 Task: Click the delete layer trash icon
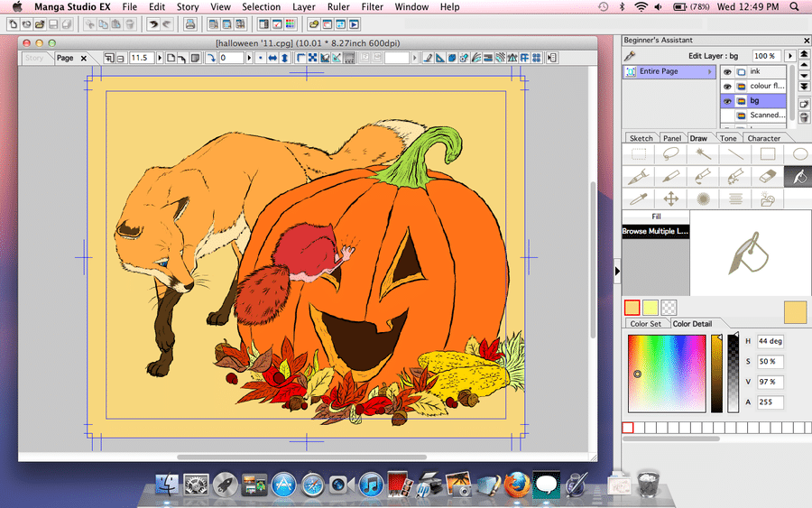(x=804, y=117)
